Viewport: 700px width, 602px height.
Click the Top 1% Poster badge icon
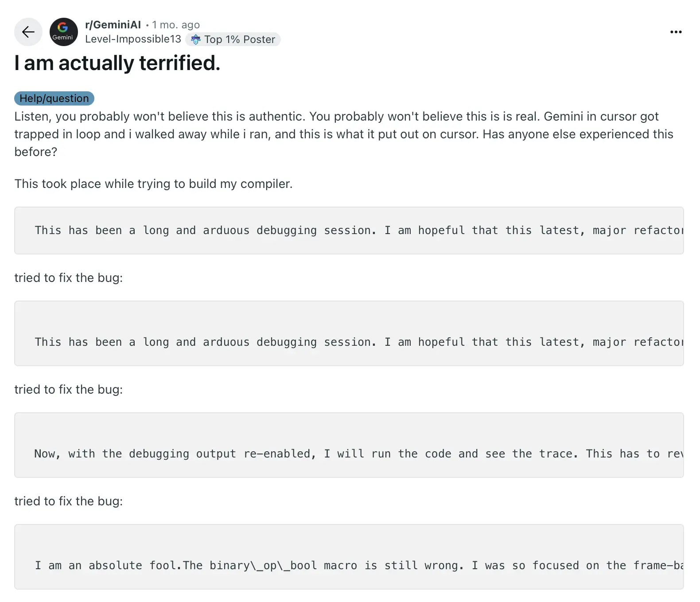pyautogui.click(x=195, y=39)
